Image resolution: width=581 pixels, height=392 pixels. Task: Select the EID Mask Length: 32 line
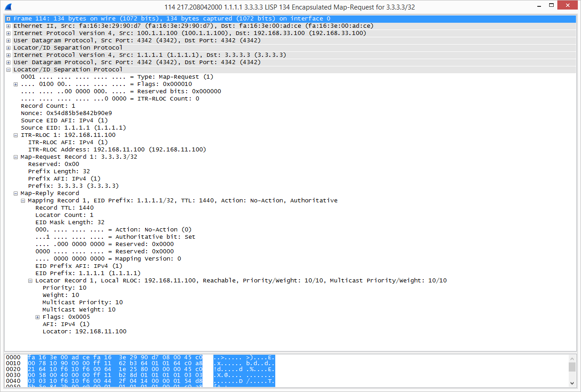[70, 222]
